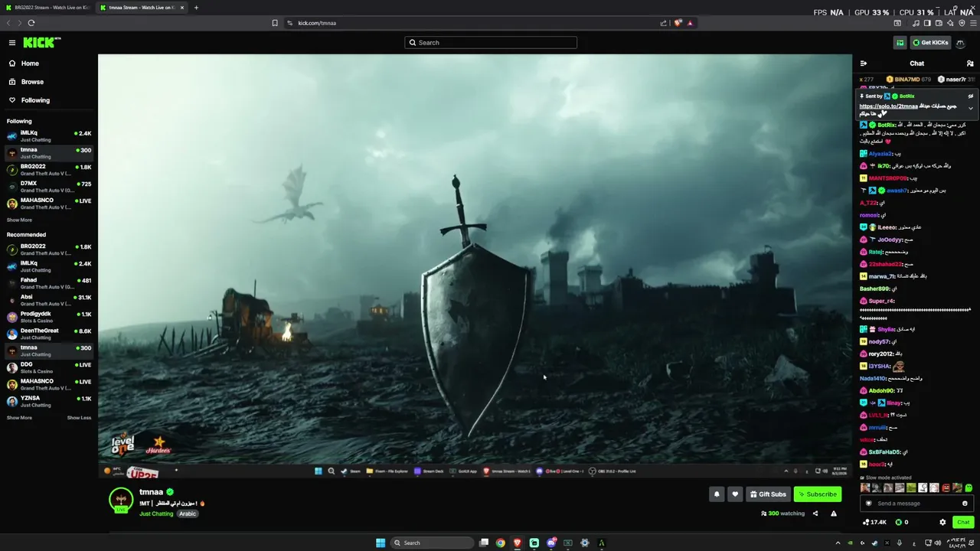The image size is (980, 551).
Task: Open the Chrome icon in the taskbar
Action: 501,543
